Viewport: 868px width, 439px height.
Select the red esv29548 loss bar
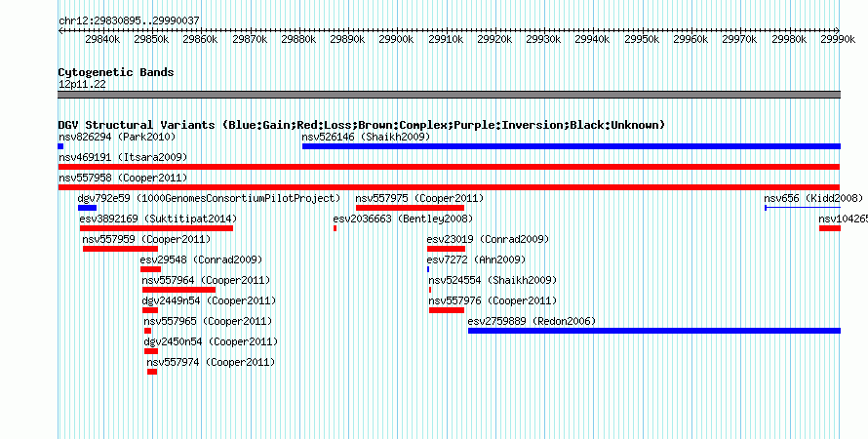[150, 269]
